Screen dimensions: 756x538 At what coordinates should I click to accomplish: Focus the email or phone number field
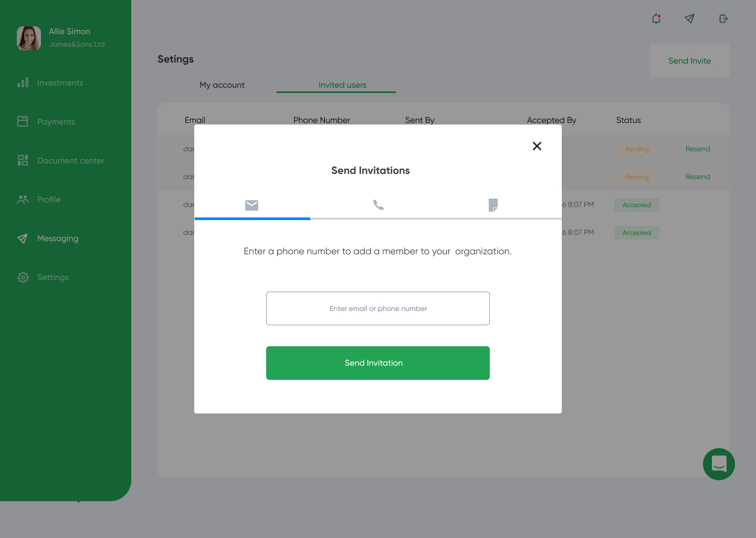point(377,308)
